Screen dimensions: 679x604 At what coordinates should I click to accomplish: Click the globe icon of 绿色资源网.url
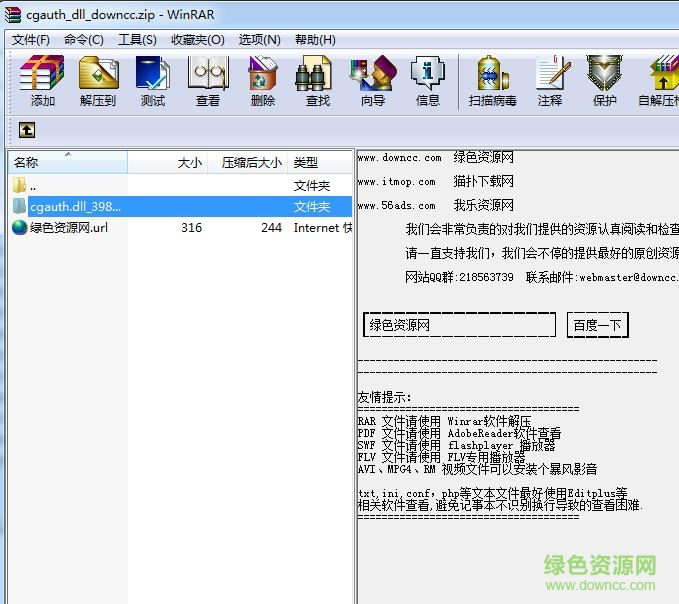click(19, 227)
